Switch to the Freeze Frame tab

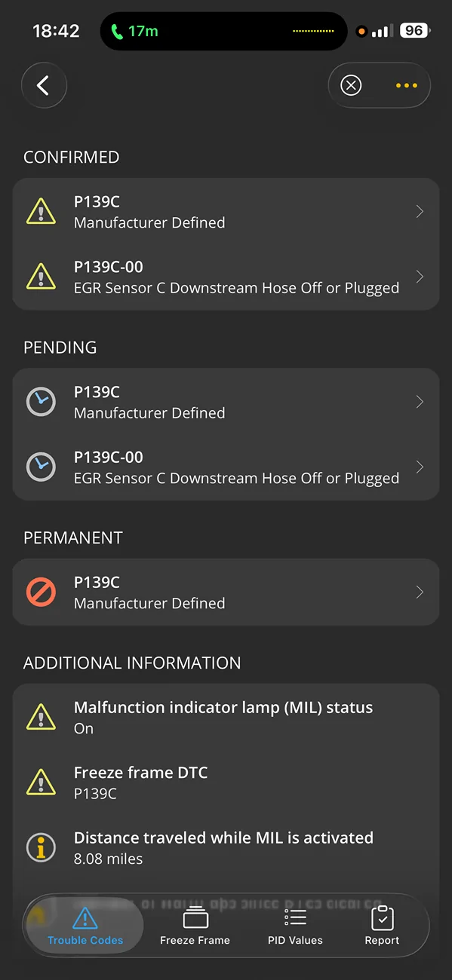(x=195, y=926)
